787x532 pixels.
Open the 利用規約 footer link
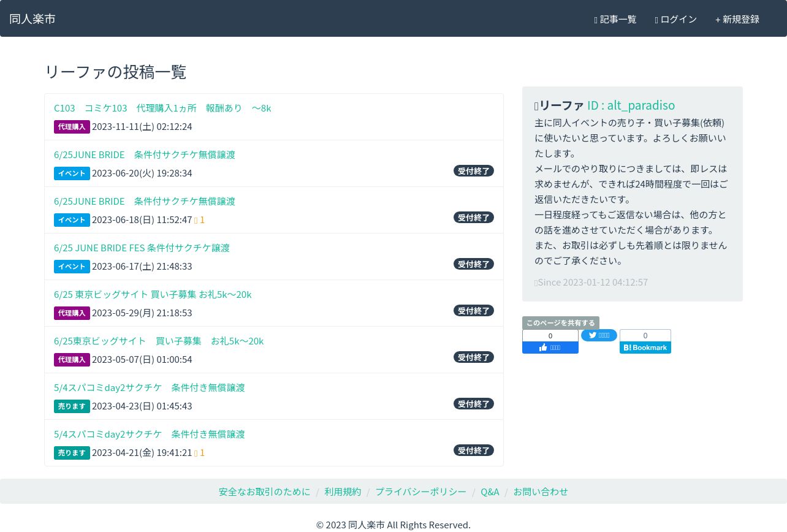[343, 492]
